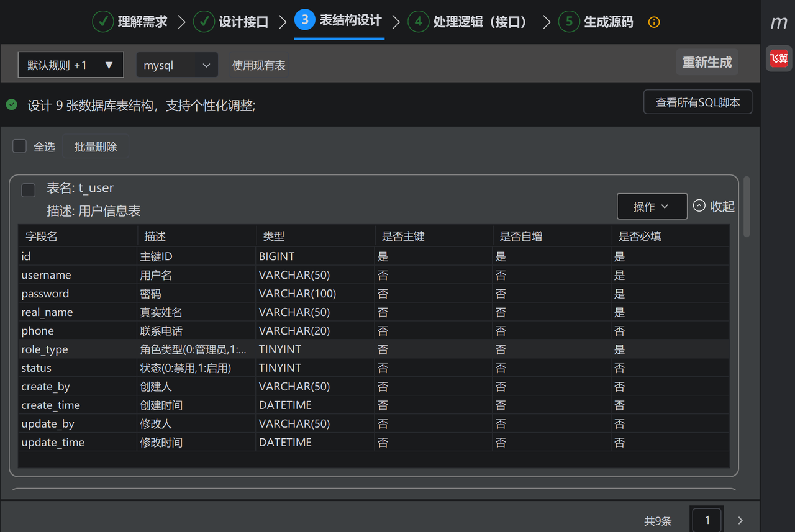Click the 字段名 column header
The image size is (795, 532).
point(78,236)
